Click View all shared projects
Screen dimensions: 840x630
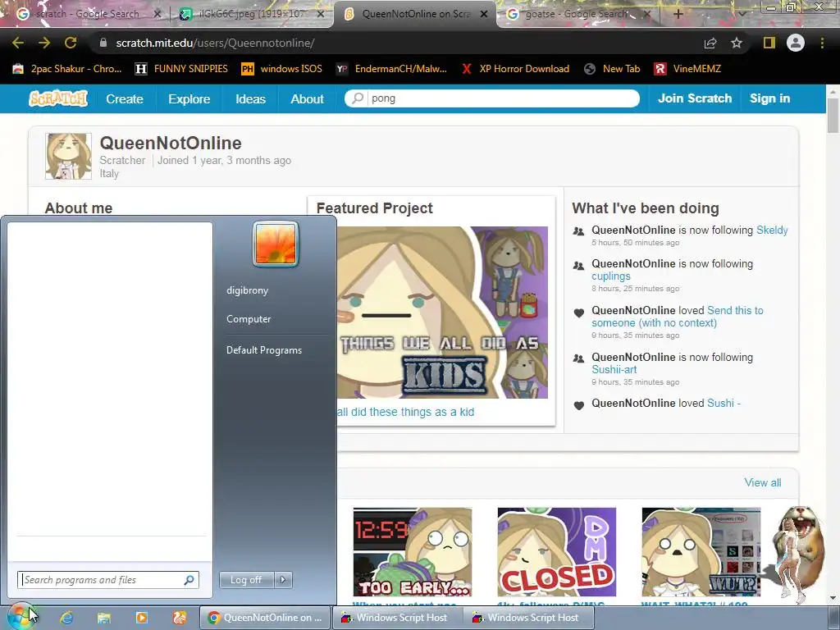pyautogui.click(x=762, y=482)
